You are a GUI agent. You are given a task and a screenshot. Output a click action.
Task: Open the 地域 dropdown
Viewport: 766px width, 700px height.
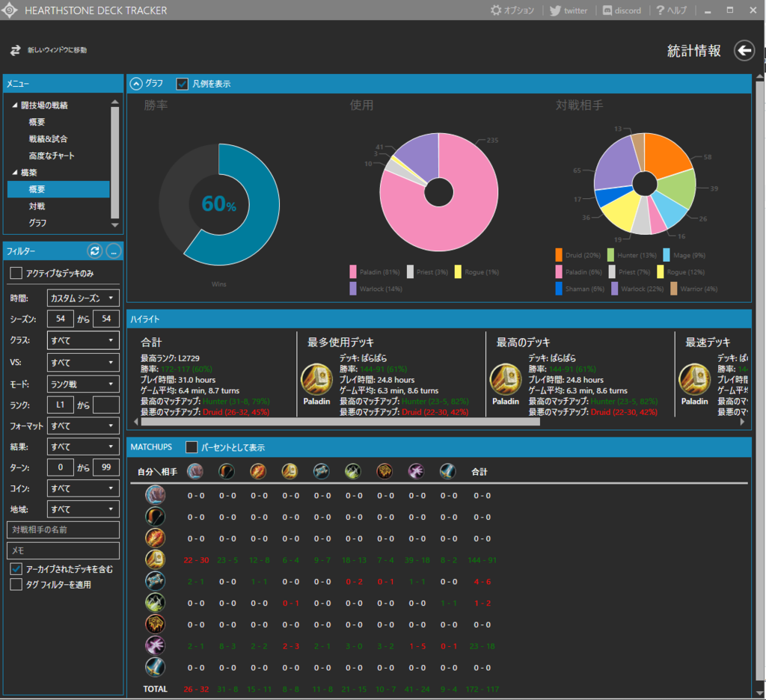pyautogui.click(x=83, y=509)
